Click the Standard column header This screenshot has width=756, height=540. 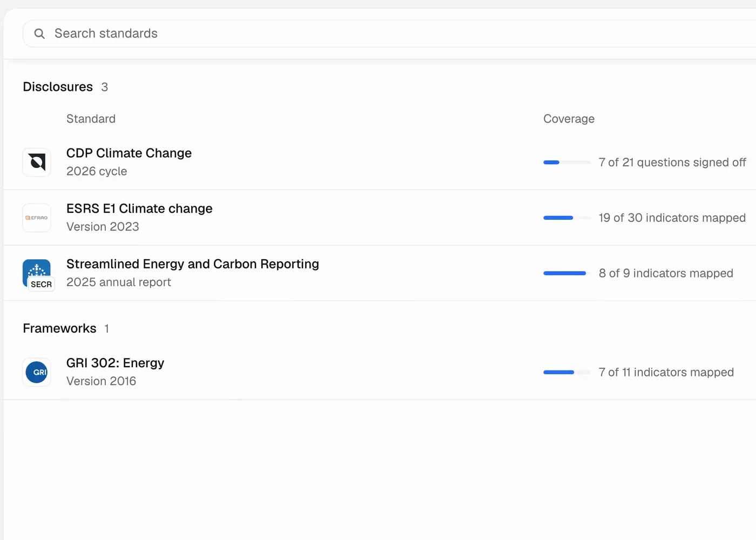[x=91, y=119]
